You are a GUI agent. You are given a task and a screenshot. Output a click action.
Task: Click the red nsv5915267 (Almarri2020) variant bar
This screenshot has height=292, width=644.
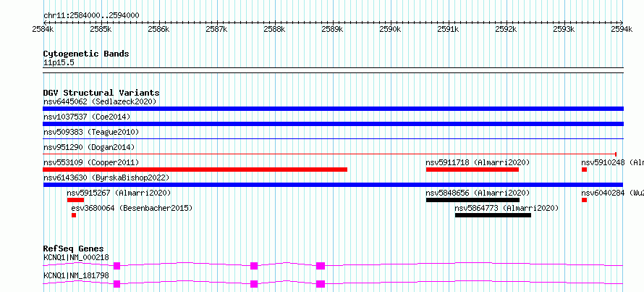[x=75, y=200]
